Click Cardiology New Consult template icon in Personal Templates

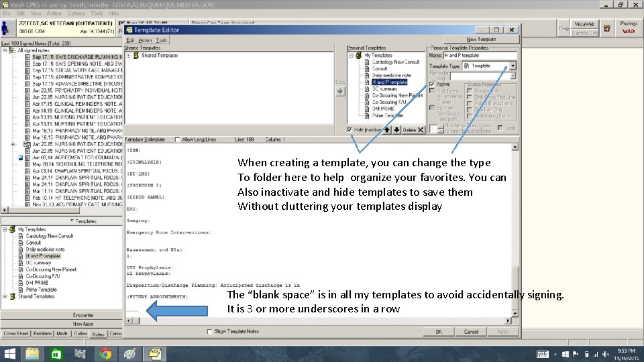[x=367, y=62]
